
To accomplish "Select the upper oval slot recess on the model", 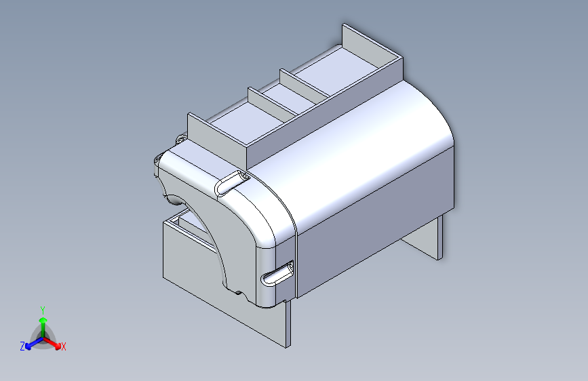I will coord(233,182).
